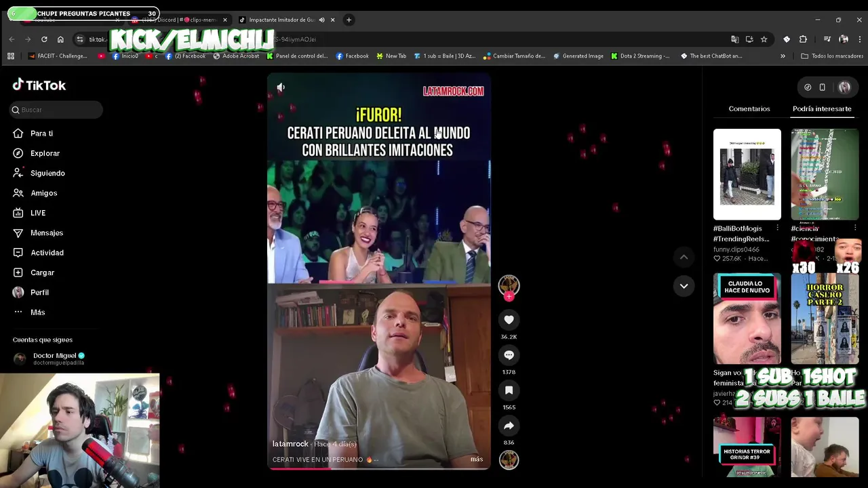Open options for #BalliBotMogis video
Viewport: 868px width, 488px height.
click(x=777, y=228)
